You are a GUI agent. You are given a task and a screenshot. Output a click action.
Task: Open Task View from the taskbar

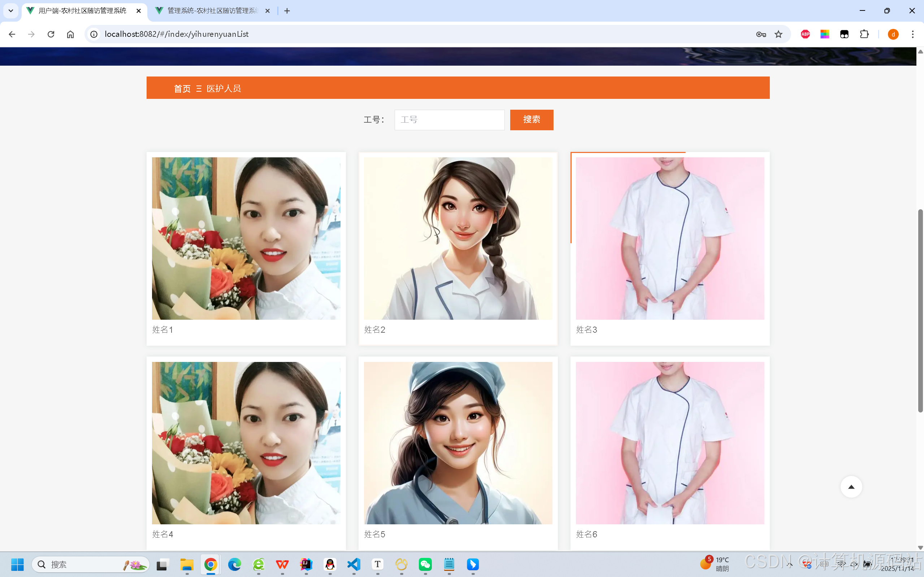162,564
